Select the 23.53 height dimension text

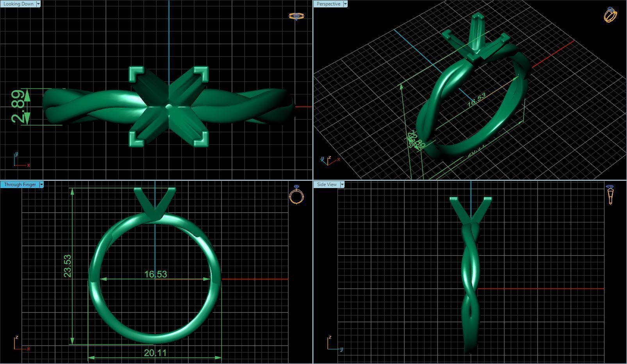(x=68, y=266)
